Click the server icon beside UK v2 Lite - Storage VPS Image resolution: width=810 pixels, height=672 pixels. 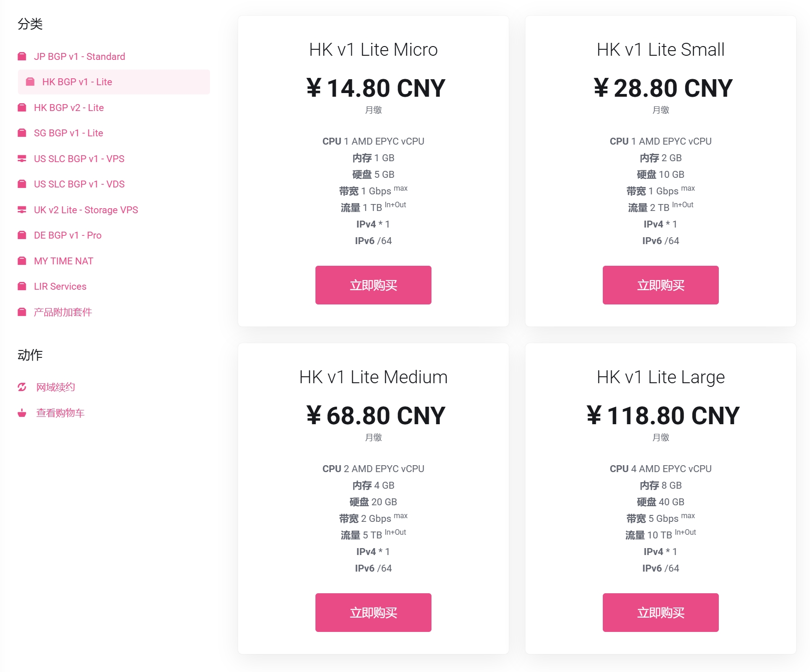click(22, 210)
